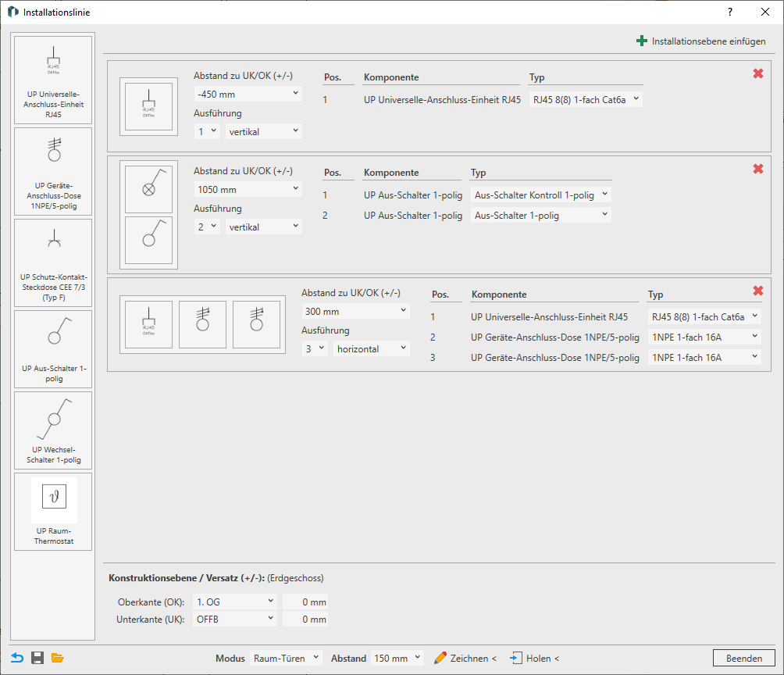Image resolution: width=784 pixels, height=675 pixels.
Task: Open the help question mark
Action: pyautogui.click(x=730, y=12)
